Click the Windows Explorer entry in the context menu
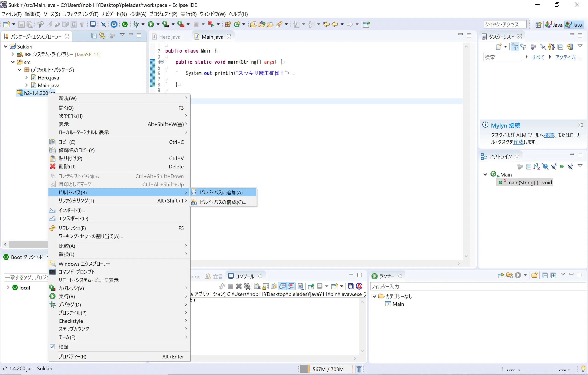The width and height of the screenshot is (588, 375). click(x=119, y=264)
